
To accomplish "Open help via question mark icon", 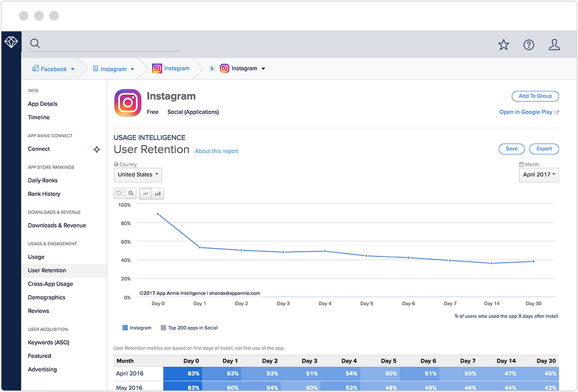I will (529, 45).
